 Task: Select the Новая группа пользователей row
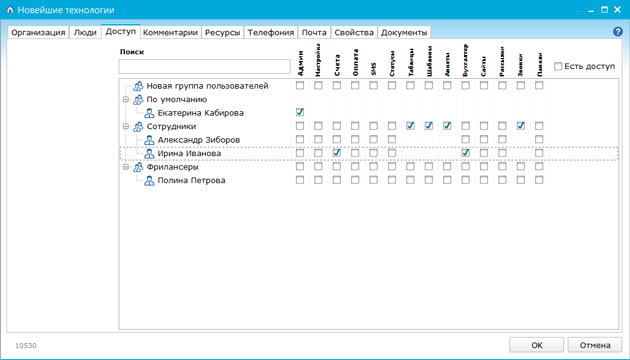[x=207, y=86]
